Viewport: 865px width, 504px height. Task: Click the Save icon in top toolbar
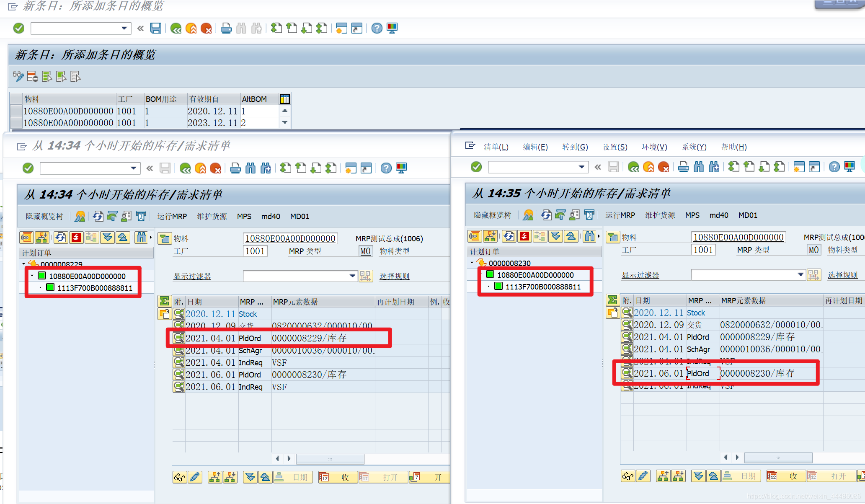156,28
